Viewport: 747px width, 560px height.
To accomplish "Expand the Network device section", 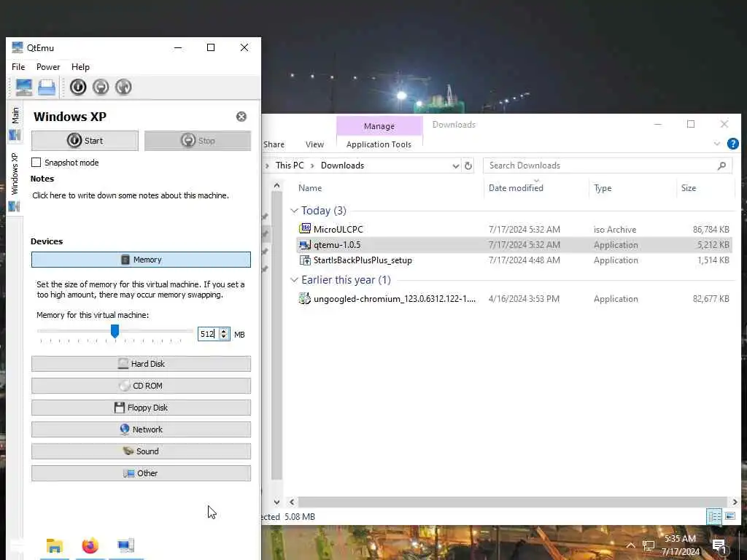I will tap(141, 429).
